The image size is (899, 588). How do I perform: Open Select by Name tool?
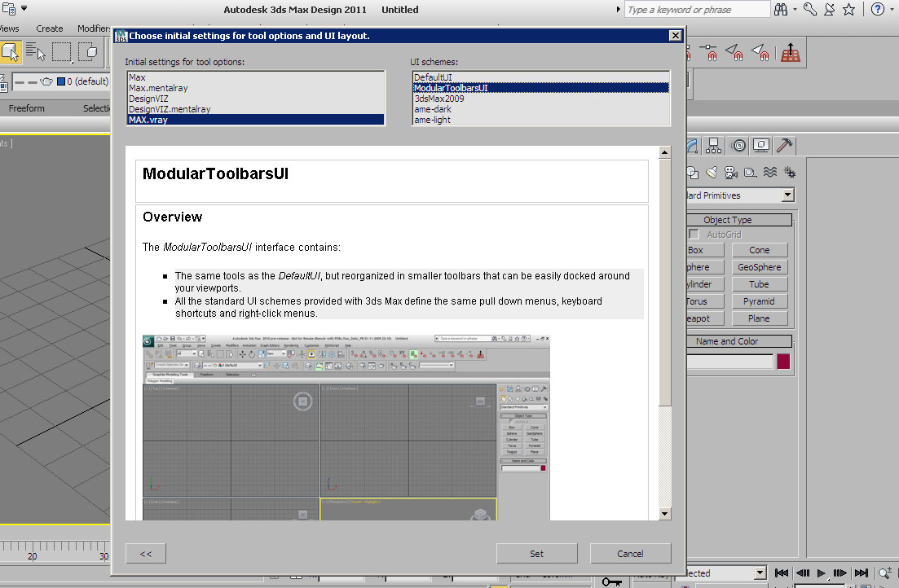36,52
